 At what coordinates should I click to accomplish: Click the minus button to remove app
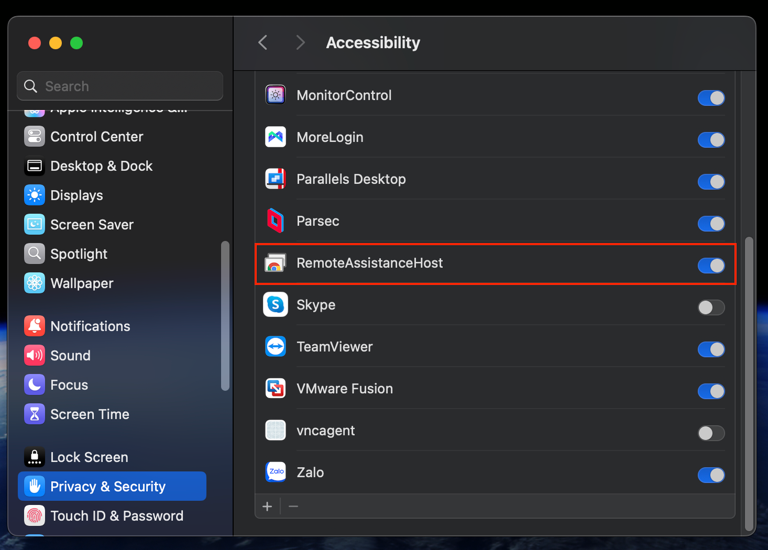[x=293, y=507]
